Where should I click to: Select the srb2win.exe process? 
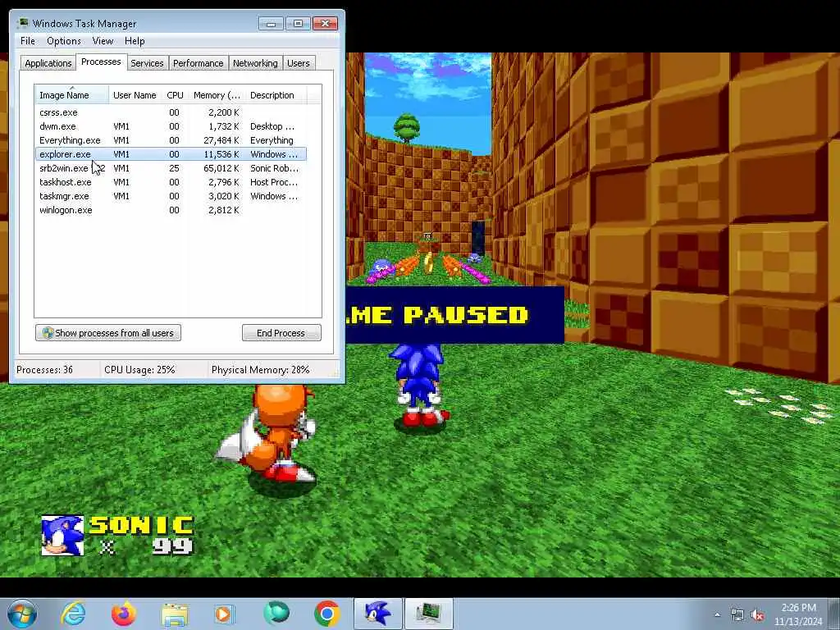(x=171, y=168)
